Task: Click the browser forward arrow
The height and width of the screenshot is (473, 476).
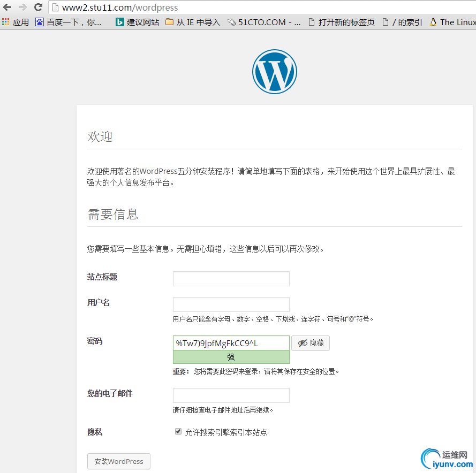Action: point(23,7)
